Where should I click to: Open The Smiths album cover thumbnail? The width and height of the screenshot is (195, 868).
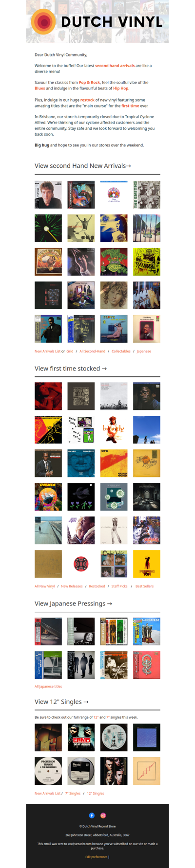147,195
